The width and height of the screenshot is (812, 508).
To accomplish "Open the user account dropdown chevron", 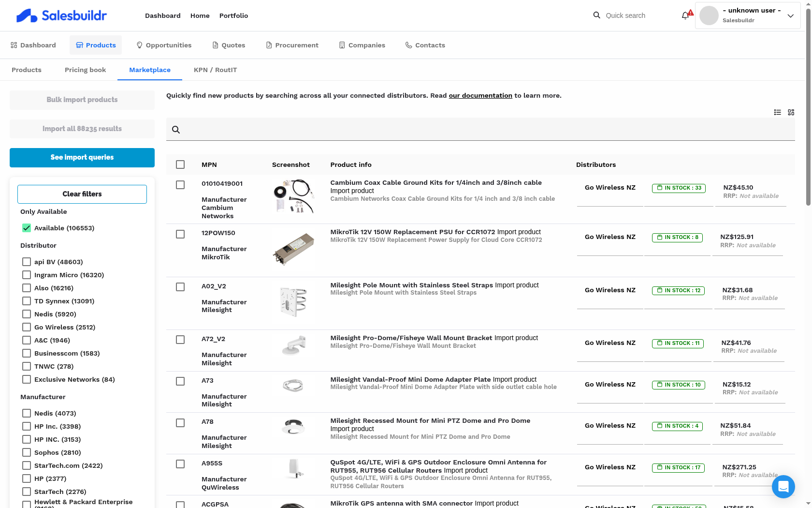I will 791,15.
